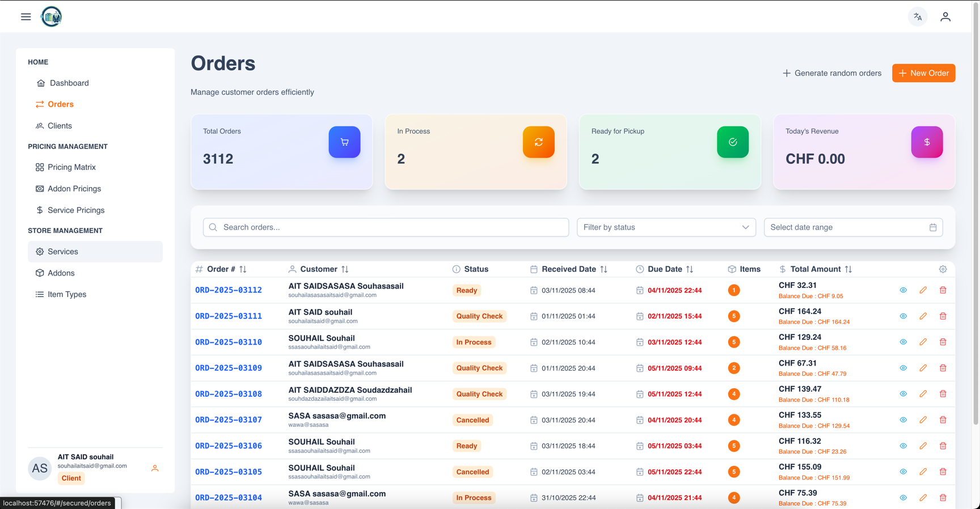
Task: Click Generate random orders button
Action: coord(831,73)
